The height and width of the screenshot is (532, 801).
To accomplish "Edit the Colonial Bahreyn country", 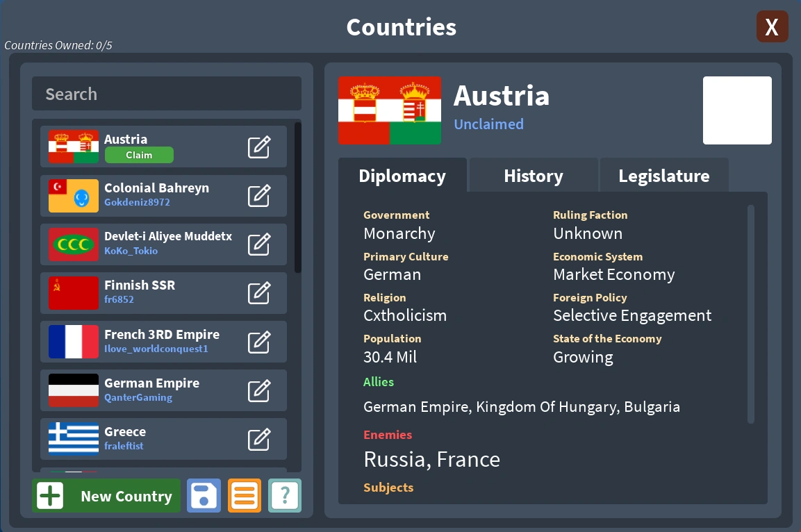I will coord(259,195).
